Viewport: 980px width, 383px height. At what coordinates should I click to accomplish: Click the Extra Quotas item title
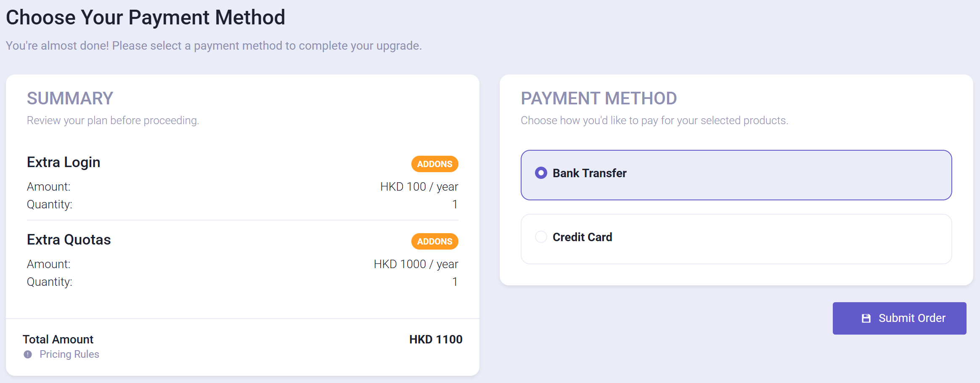[x=69, y=240]
